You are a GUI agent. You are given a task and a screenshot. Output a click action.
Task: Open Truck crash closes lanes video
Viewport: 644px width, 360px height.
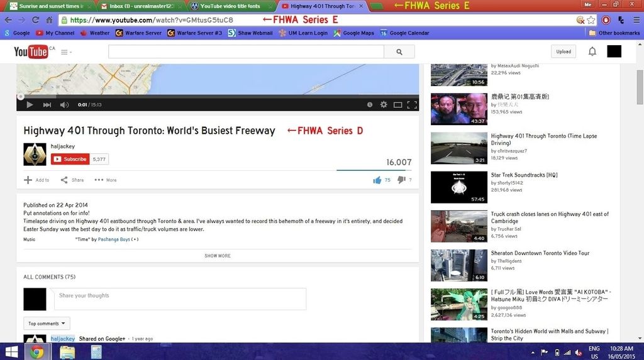(550, 217)
